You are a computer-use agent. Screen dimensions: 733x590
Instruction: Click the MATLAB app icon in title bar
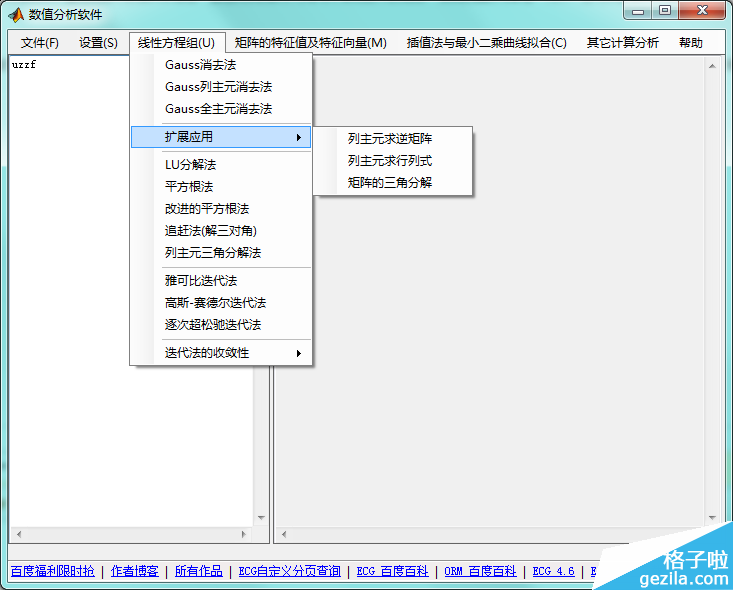point(16,14)
